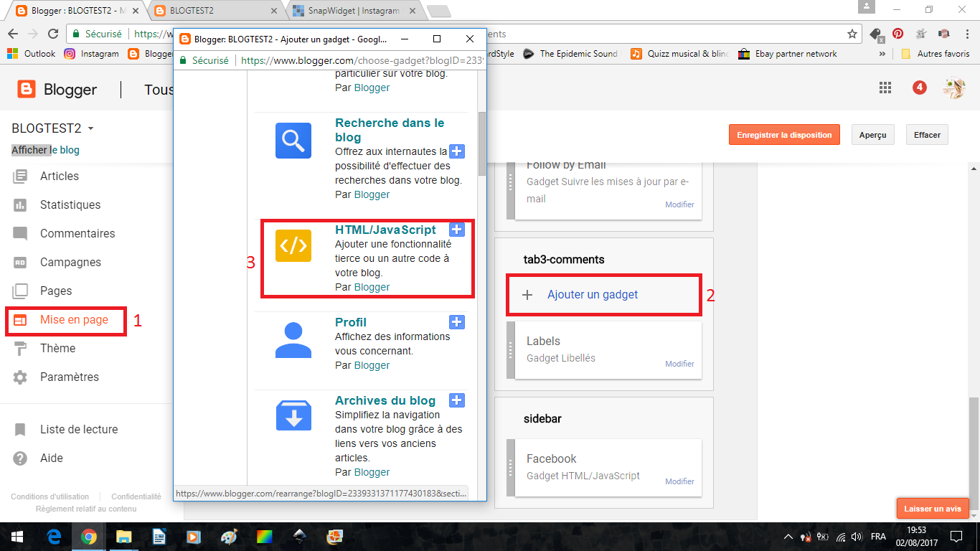Click Modifier on the Labels gadget
Screen dimensions: 980x551
pyautogui.click(x=679, y=364)
